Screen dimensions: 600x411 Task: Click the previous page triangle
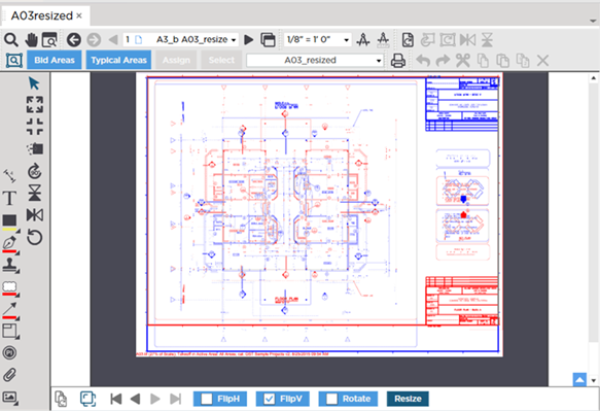point(113,39)
